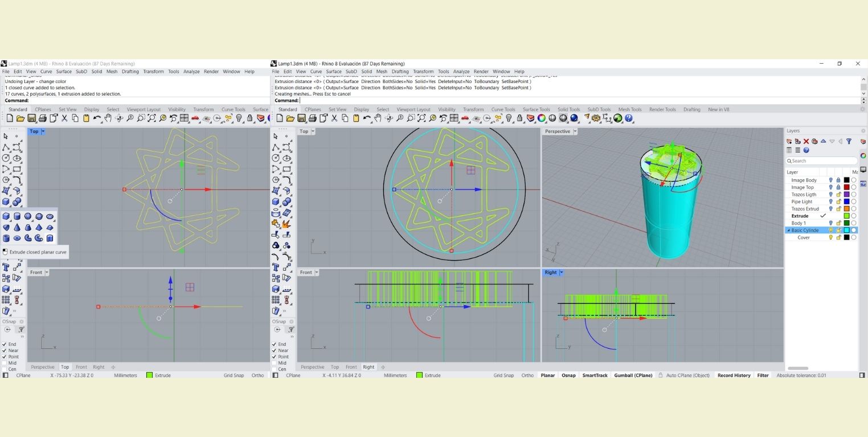Click green color swatch of Extrude layer
Screen dimensions: 868x437
(846, 216)
